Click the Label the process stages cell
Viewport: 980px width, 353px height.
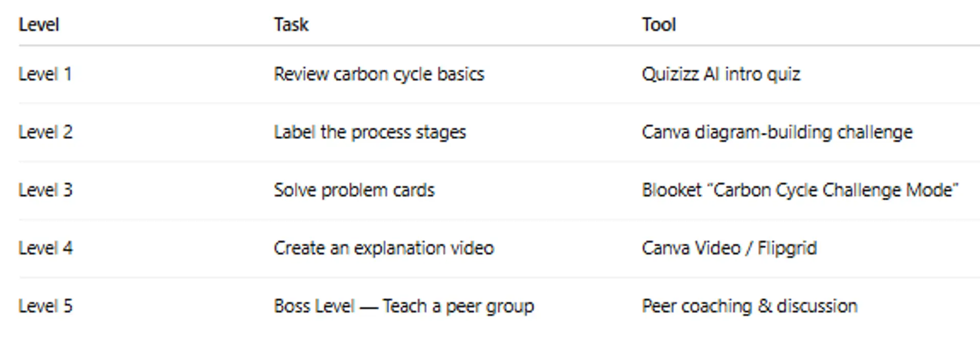(370, 132)
